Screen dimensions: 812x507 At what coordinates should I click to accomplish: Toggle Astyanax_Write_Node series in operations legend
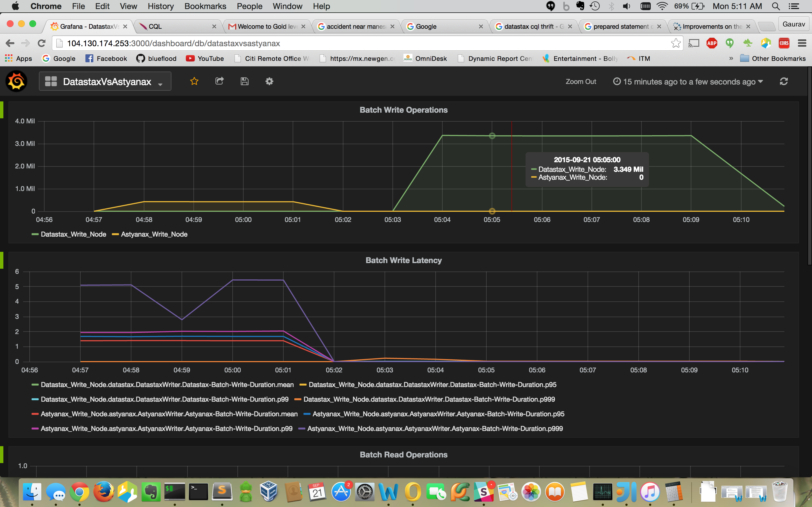pos(154,234)
